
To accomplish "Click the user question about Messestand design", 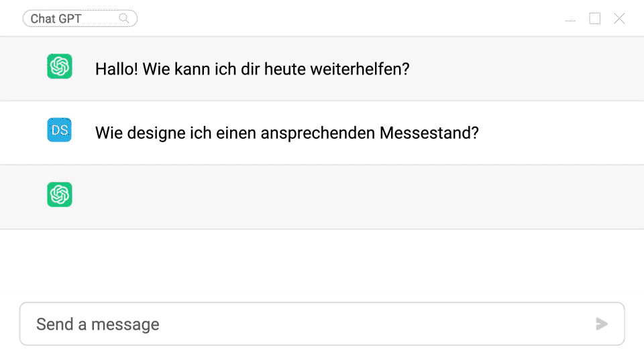I will pos(286,133).
